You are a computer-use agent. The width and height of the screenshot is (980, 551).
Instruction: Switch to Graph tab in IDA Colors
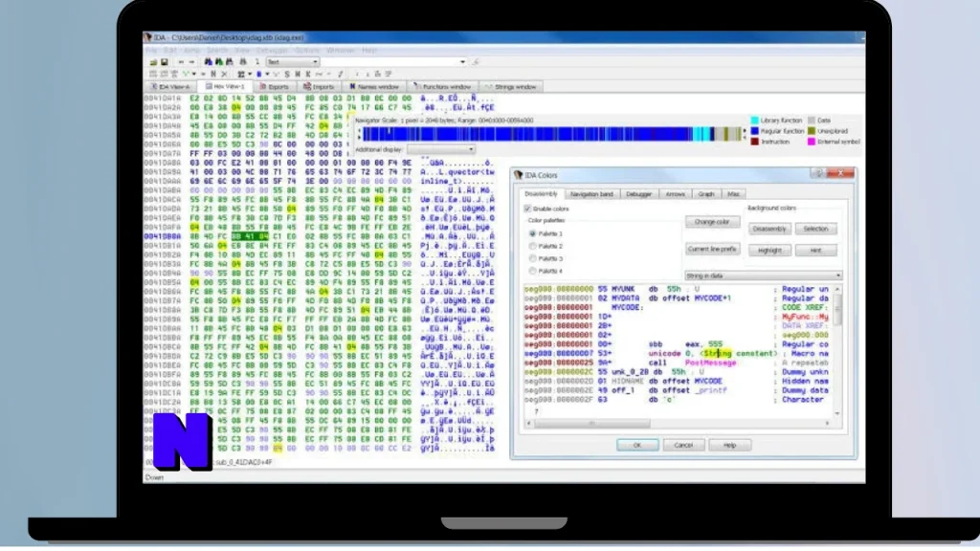pos(706,194)
